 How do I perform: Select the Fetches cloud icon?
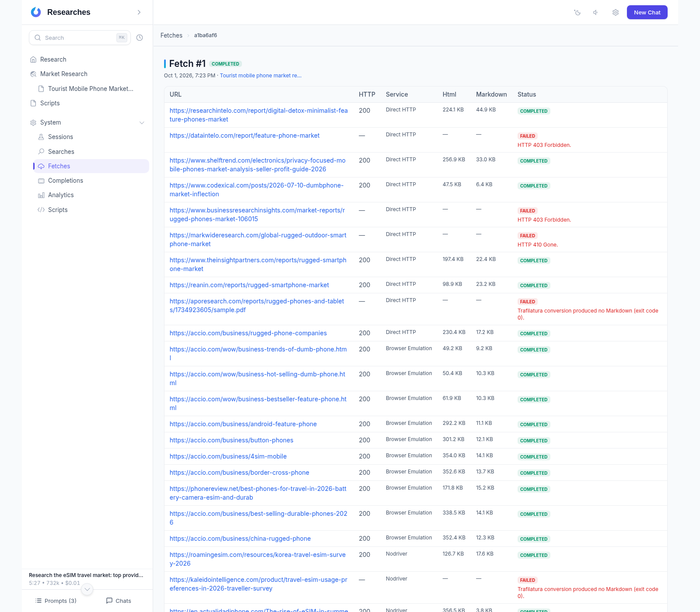click(x=41, y=166)
